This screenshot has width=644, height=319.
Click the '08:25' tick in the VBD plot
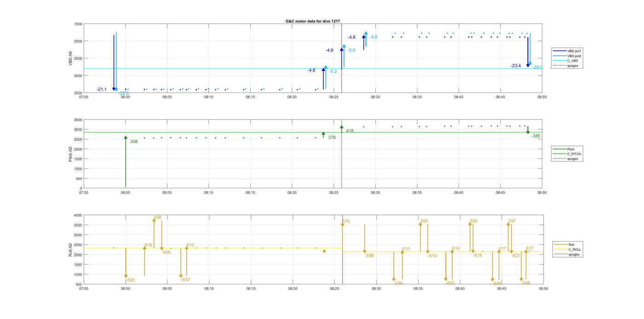click(x=334, y=97)
